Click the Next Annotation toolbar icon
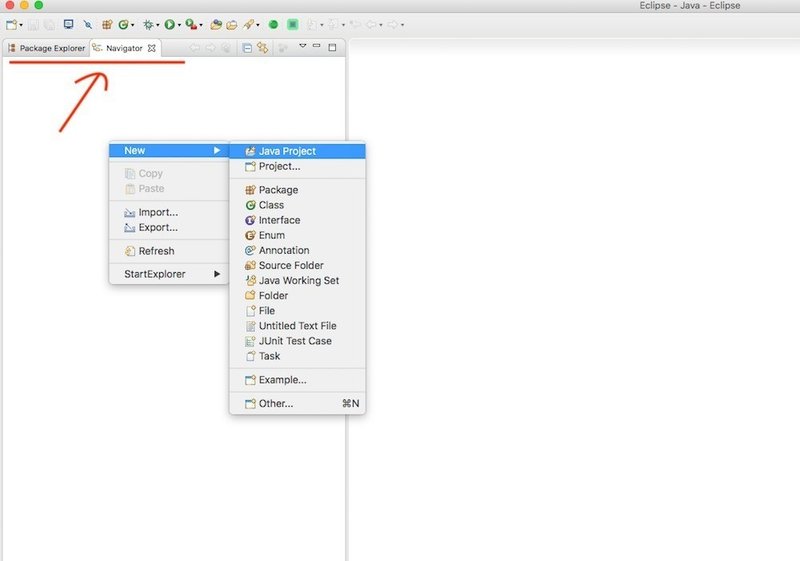Viewport: 800px width, 561px height. click(312, 24)
